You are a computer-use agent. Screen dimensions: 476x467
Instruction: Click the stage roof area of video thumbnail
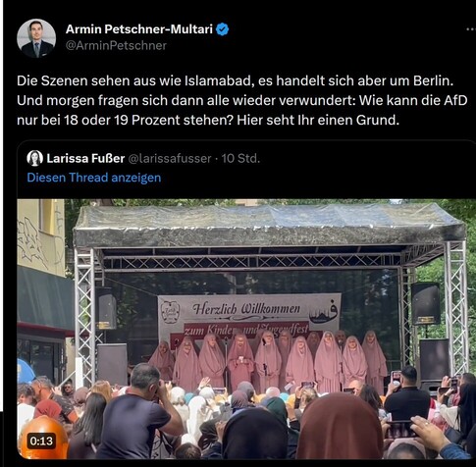[x=270, y=226]
